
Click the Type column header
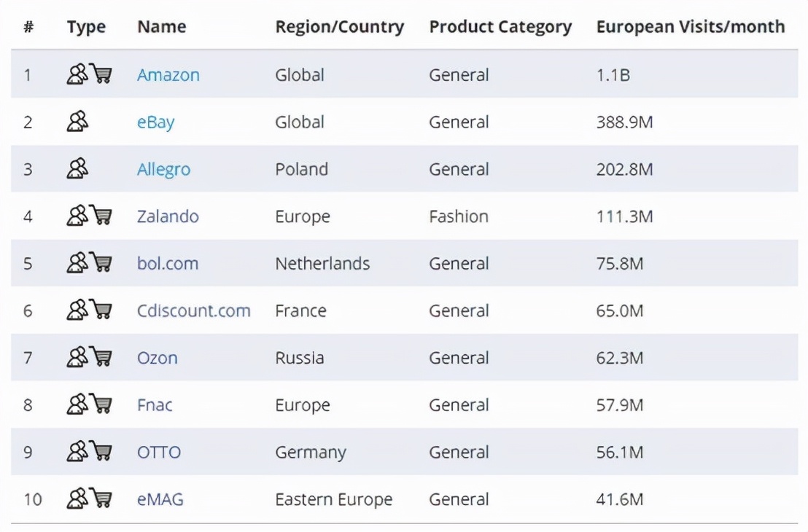click(x=86, y=27)
